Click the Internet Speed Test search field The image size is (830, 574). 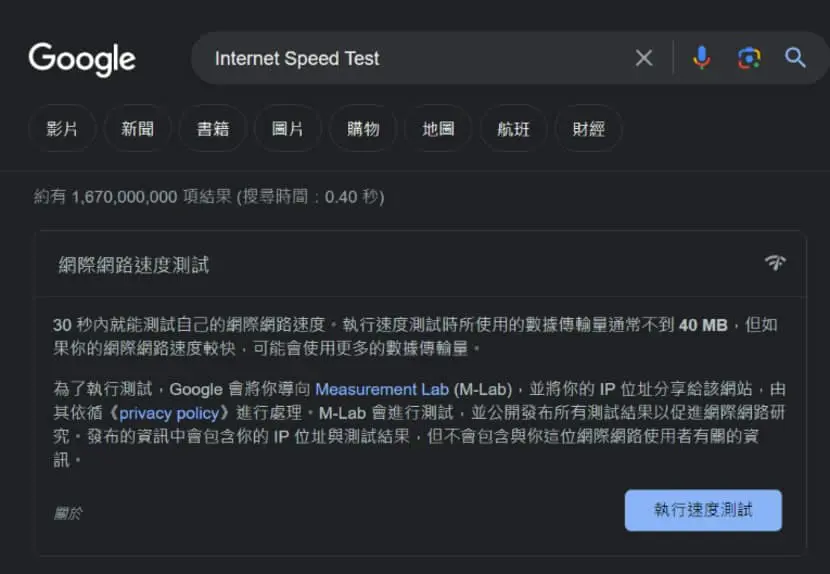click(413, 58)
